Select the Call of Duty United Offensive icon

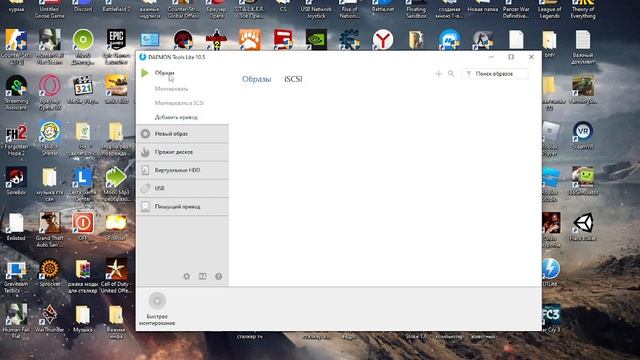click(116, 276)
